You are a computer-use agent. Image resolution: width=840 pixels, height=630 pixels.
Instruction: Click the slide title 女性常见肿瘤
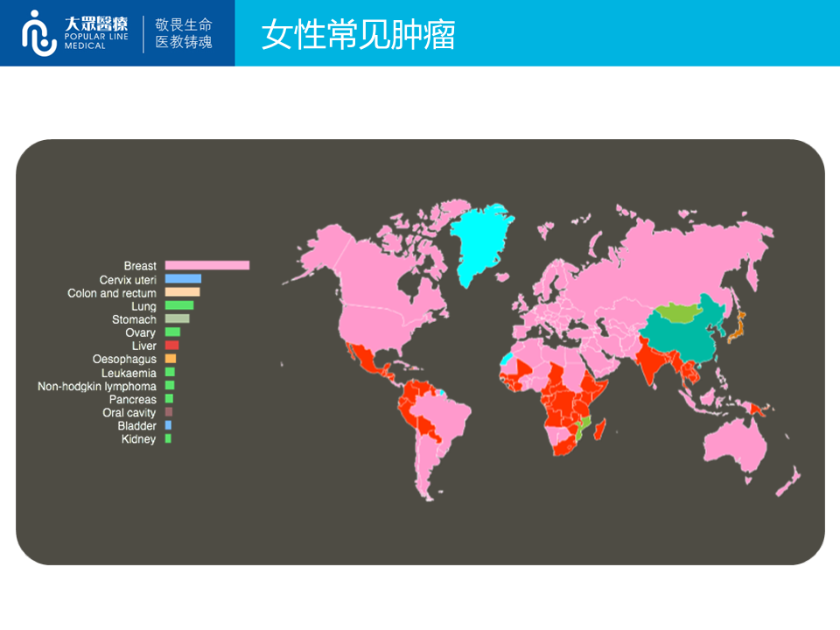[359, 35]
